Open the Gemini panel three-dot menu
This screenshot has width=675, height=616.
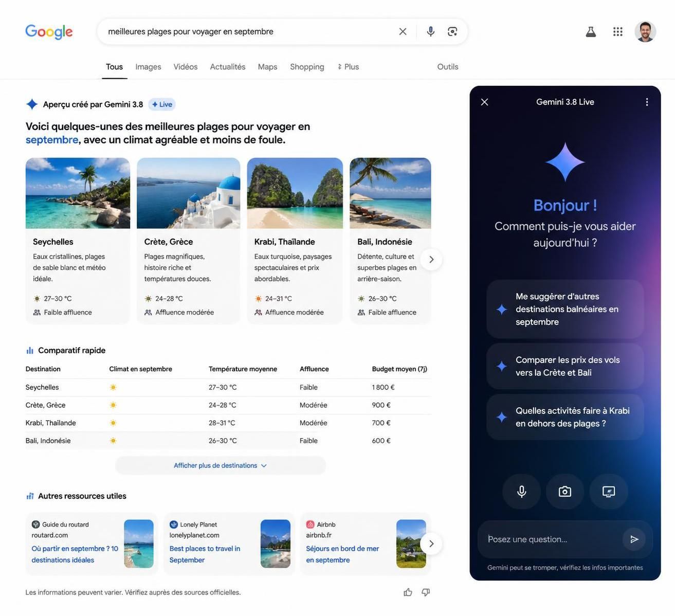tap(647, 102)
